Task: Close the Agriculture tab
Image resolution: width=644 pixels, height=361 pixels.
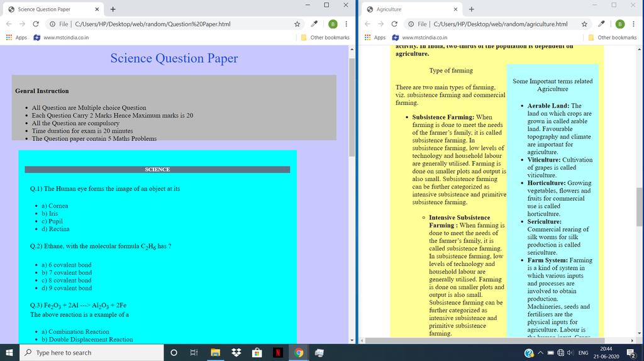Action: tap(455, 9)
